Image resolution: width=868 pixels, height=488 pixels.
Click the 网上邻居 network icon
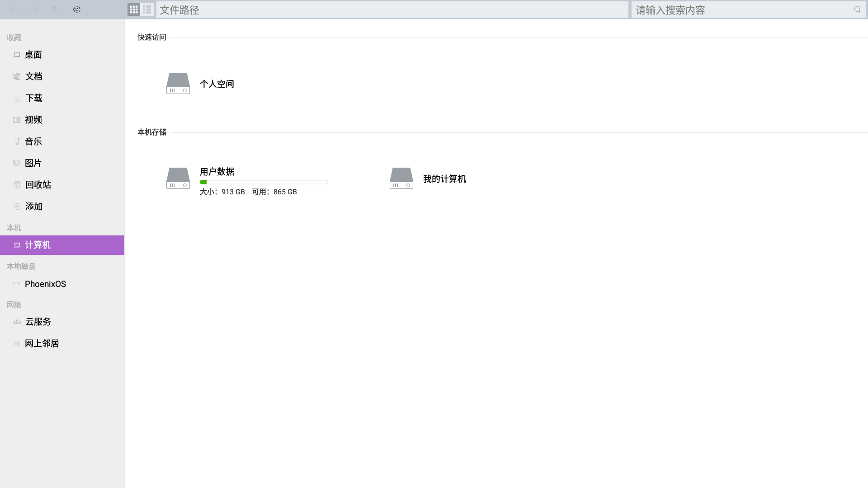pos(17,343)
